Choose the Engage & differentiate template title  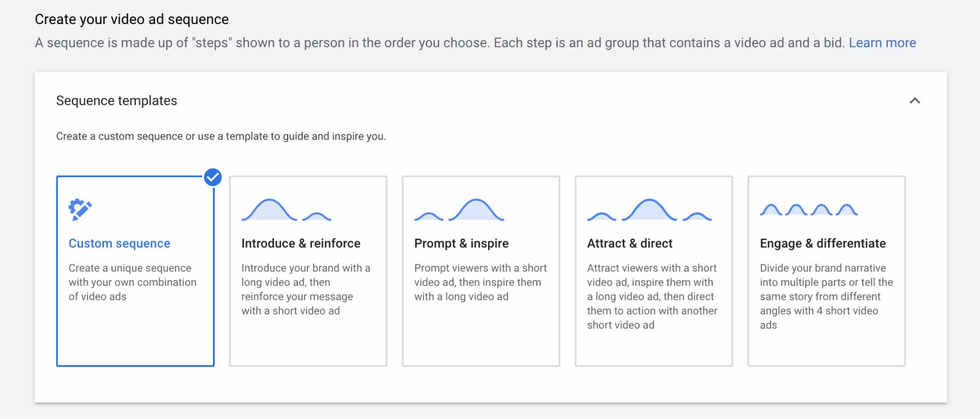coord(823,244)
